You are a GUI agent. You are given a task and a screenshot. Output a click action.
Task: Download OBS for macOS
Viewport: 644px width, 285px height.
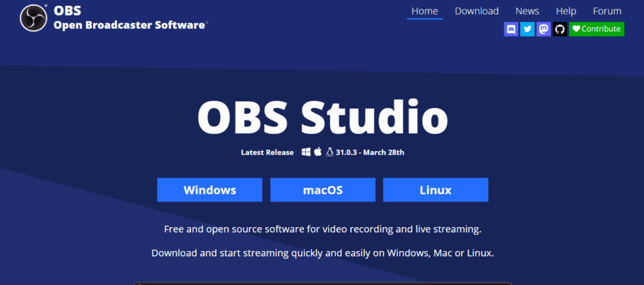point(323,190)
